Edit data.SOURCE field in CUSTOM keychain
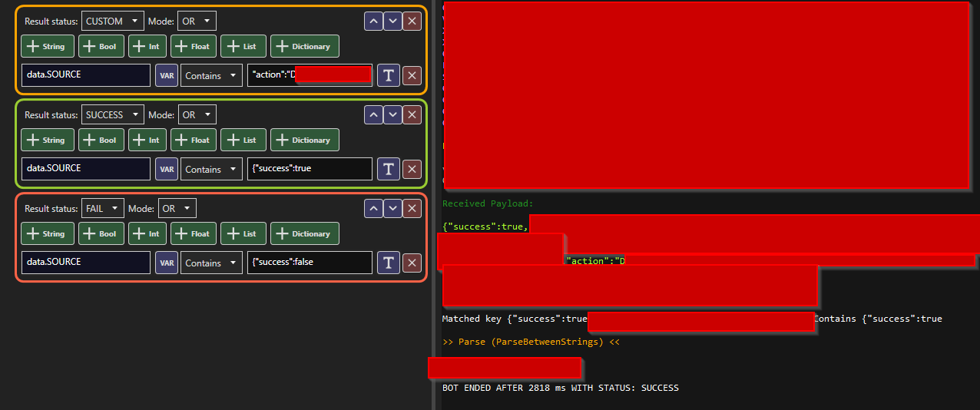Screen dimensions: 980x410 [86, 75]
